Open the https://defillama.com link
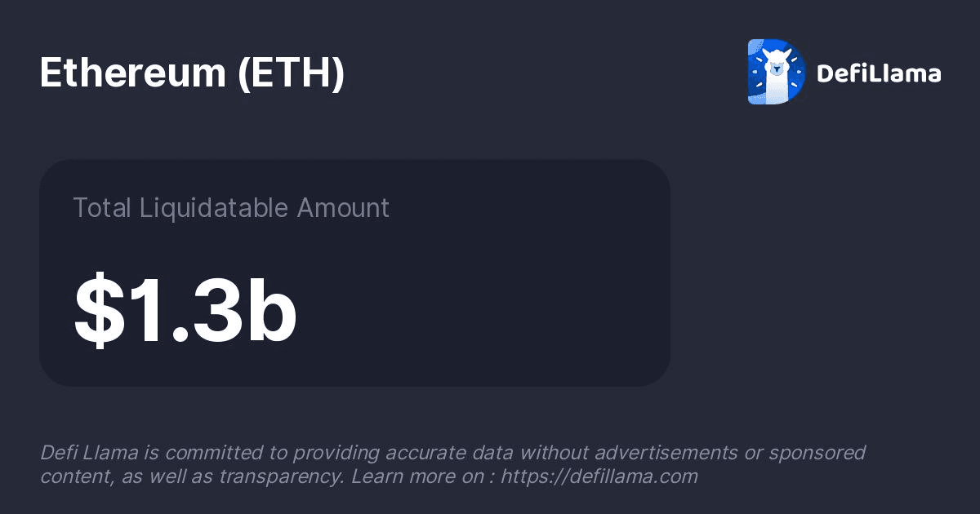This screenshot has width=980, height=514. [x=599, y=476]
